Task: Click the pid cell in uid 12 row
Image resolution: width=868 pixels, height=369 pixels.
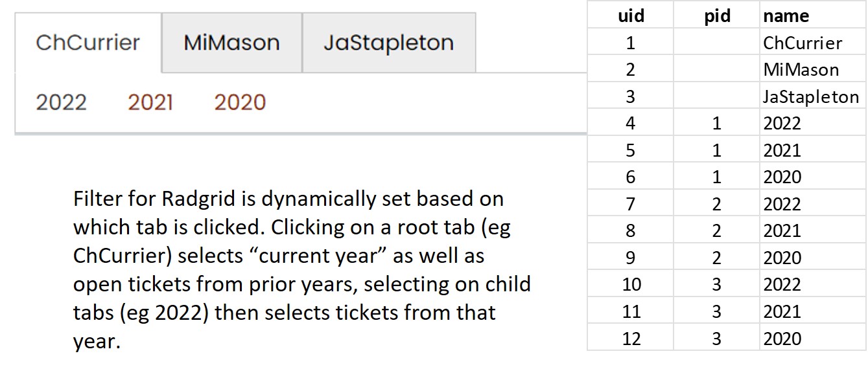Action: tap(716, 339)
